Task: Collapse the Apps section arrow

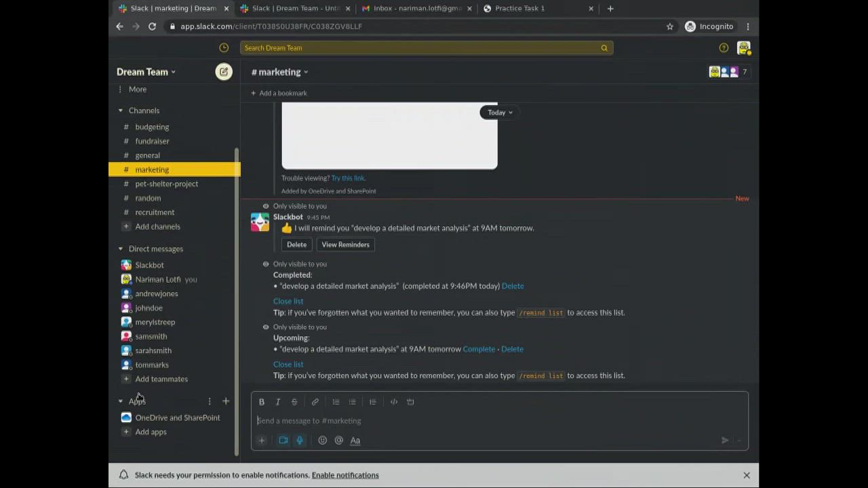Action: pyautogui.click(x=121, y=401)
